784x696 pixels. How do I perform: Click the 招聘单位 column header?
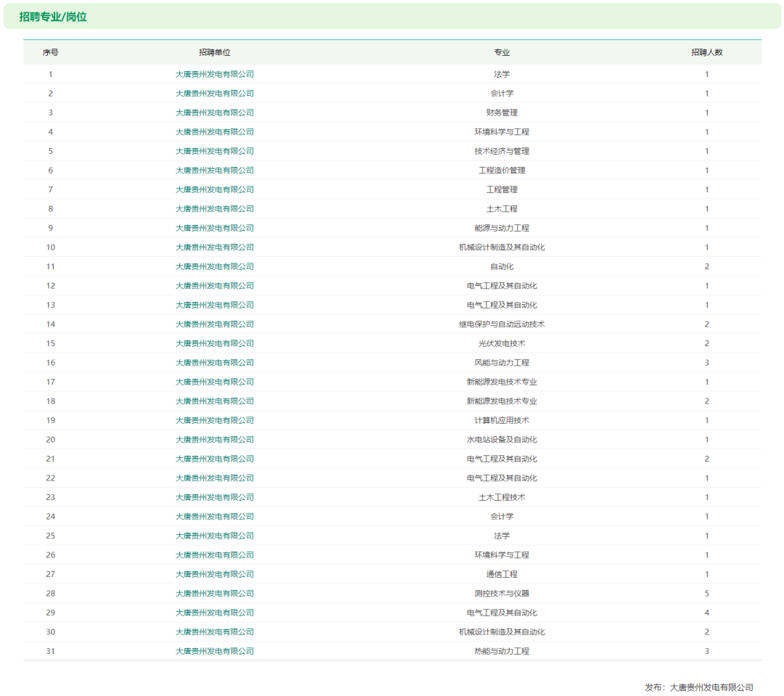click(x=214, y=52)
